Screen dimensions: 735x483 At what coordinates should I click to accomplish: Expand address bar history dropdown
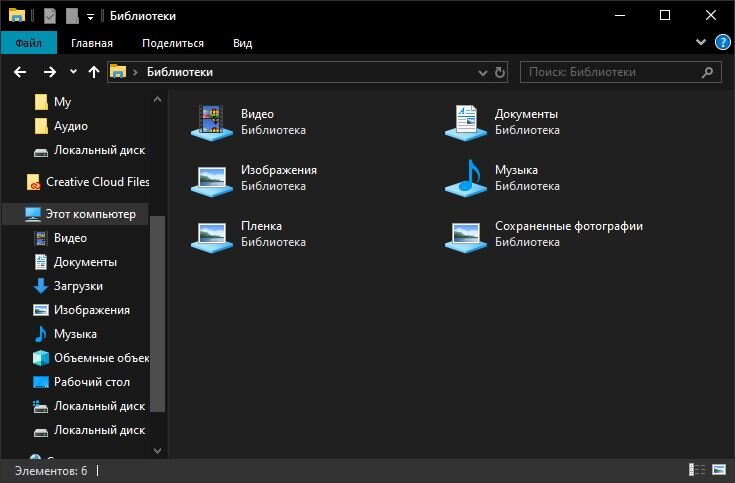[482, 73]
